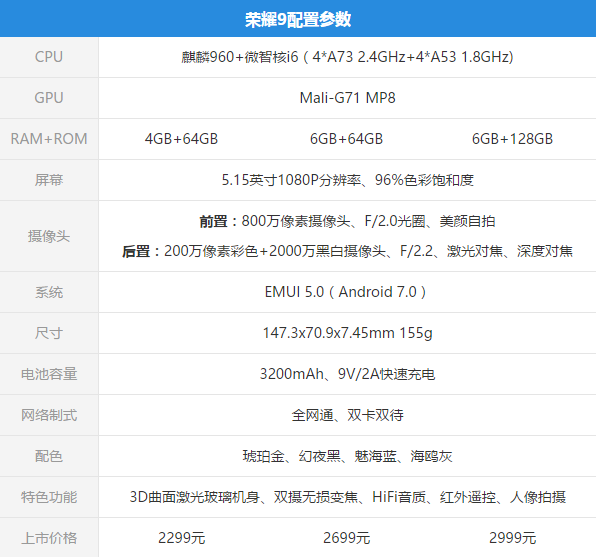Select the 6GB+128GB memory option
This screenshot has width=596, height=557.
512,139
